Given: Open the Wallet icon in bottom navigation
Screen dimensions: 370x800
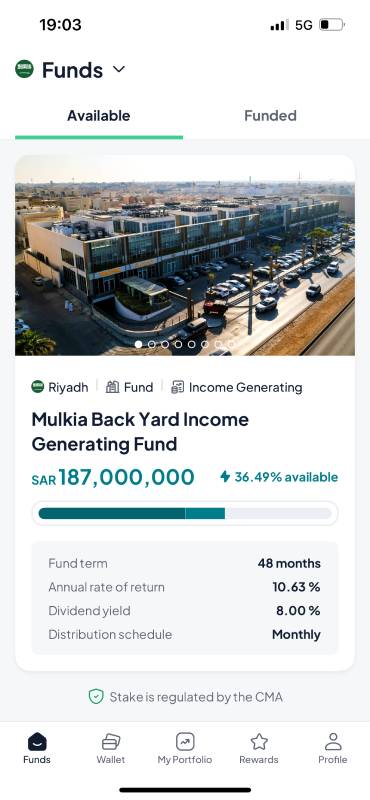Looking at the screenshot, I should tap(111, 741).
